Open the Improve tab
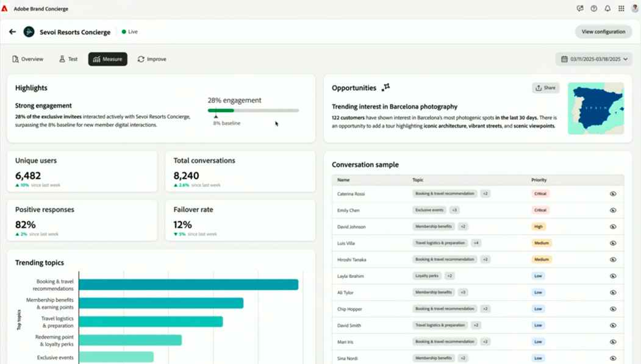Viewport: 641px width, 364px height. pos(152,59)
